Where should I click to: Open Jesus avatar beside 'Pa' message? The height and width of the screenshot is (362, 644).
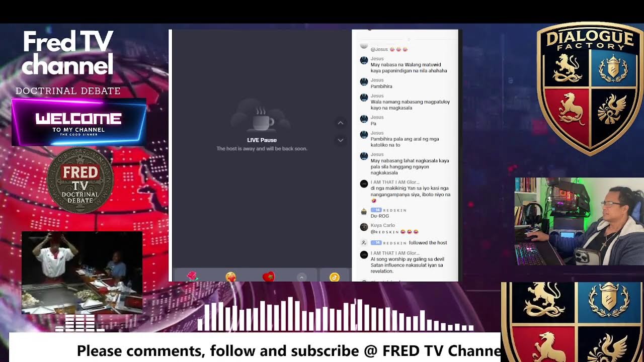point(364,119)
